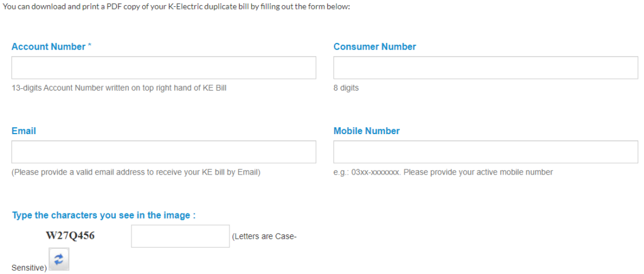Click the 03xx-xxxxxxx mobile format hint

(443, 173)
